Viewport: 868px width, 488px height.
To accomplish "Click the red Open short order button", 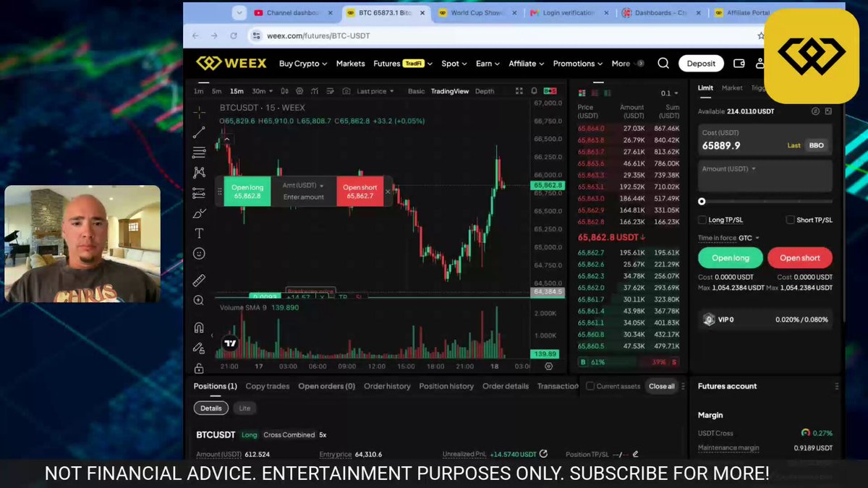I will (800, 257).
